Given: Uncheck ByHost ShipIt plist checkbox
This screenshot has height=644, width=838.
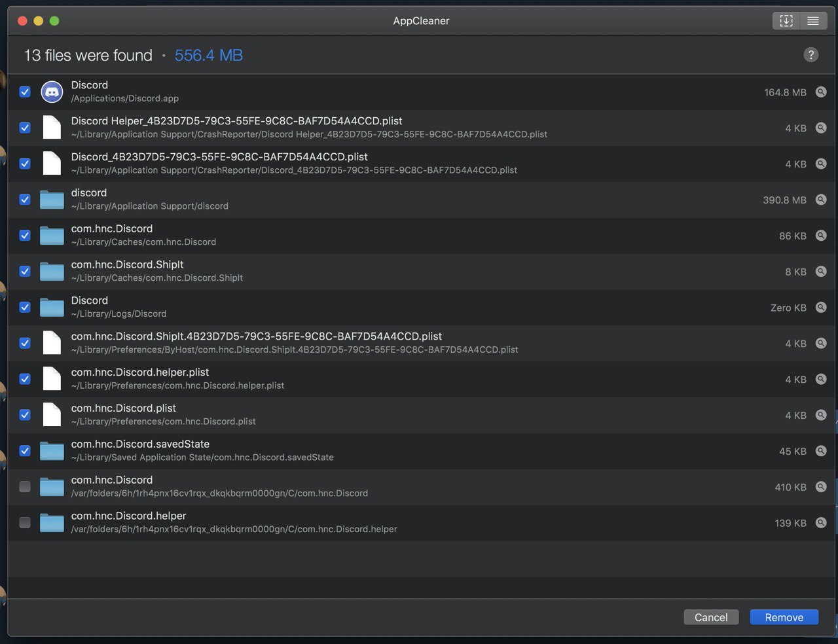Looking at the screenshot, I should [x=25, y=343].
